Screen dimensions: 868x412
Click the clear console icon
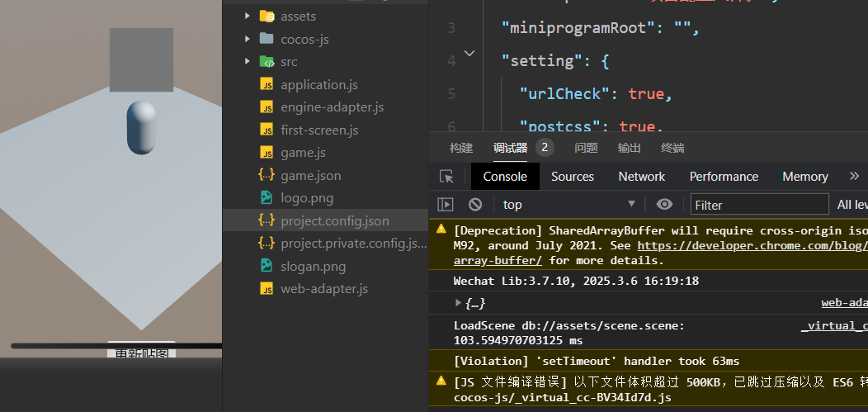pos(475,205)
